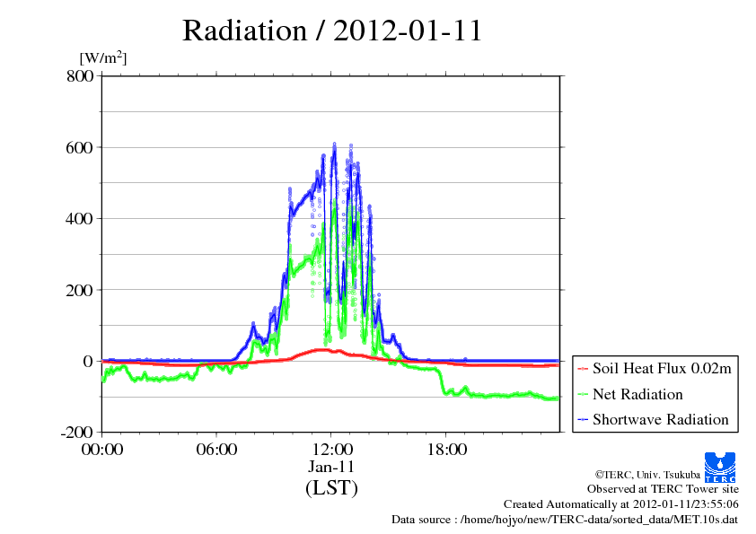Click the '06:00' x-axis label
The image size is (756, 534).
216,450
